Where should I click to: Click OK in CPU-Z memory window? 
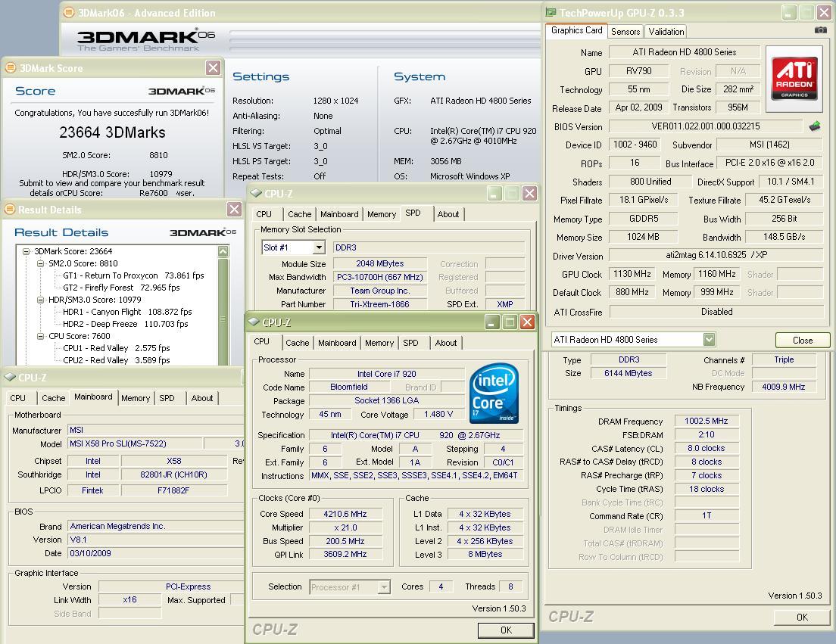point(802,617)
